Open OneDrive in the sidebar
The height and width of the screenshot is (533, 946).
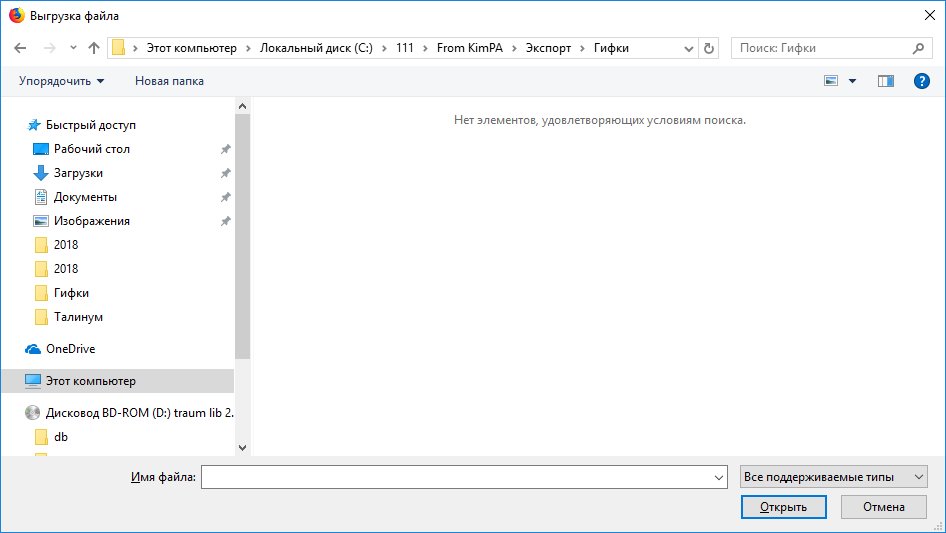coord(70,349)
